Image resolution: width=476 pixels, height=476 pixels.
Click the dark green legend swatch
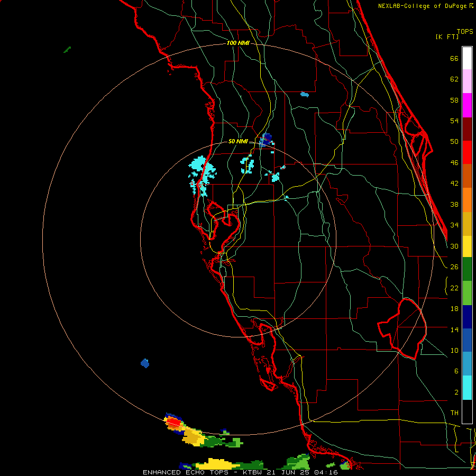(467, 269)
